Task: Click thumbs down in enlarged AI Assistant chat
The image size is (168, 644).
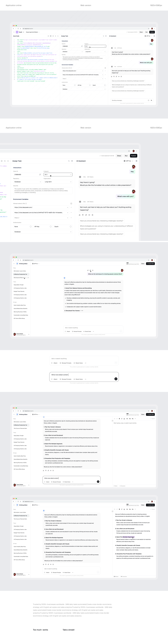Action: (83, 215)
